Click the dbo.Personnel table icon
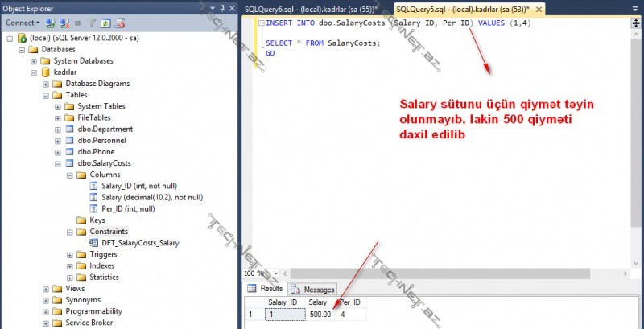This screenshot has height=329, width=644. (69, 141)
